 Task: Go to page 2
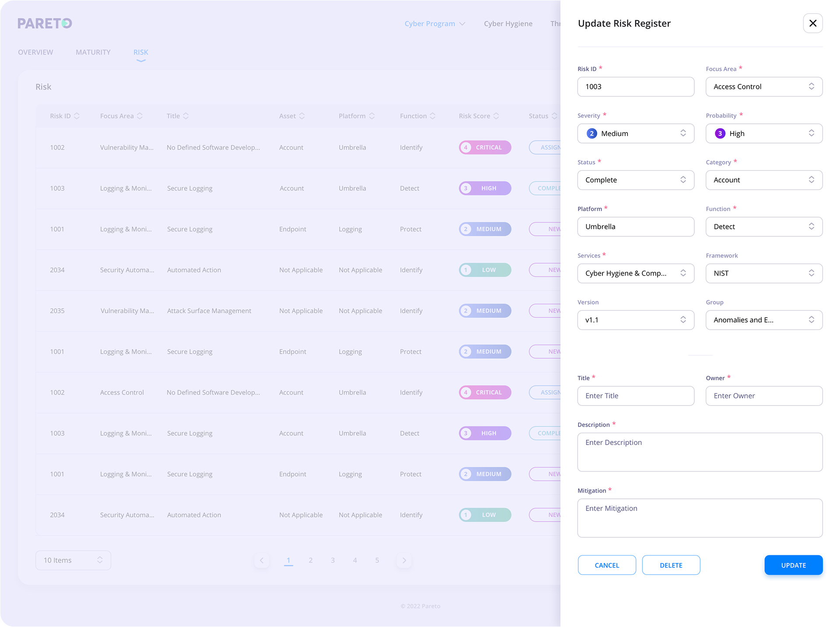coord(311,560)
